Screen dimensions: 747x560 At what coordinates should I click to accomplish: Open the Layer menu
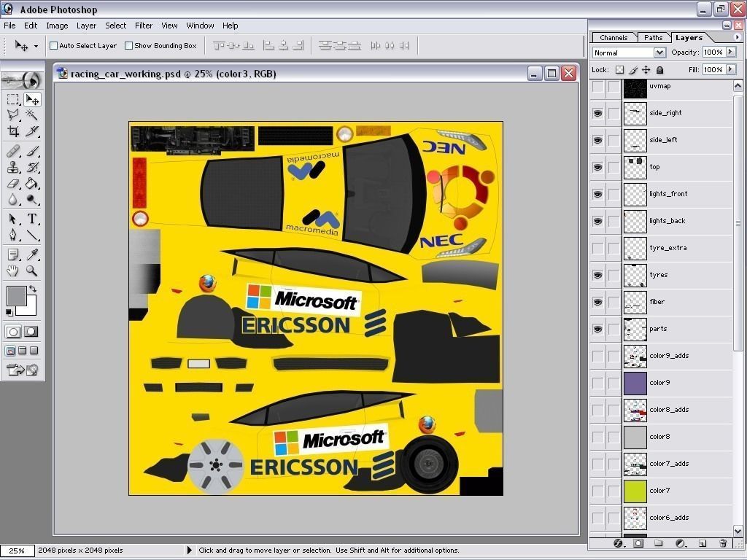86,26
